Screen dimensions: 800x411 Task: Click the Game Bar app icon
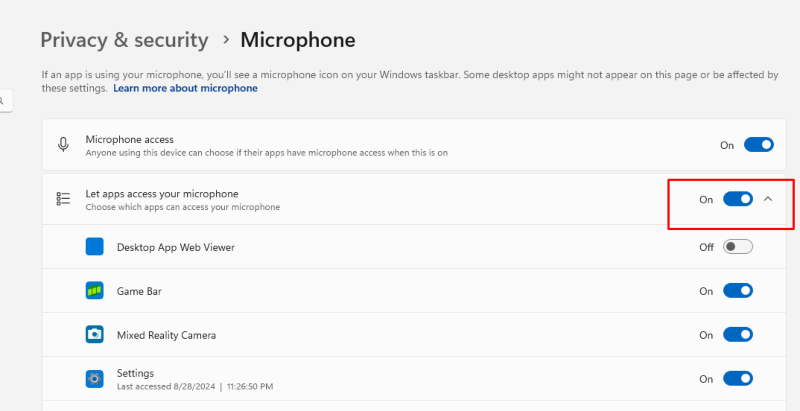(x=94, y=291)
